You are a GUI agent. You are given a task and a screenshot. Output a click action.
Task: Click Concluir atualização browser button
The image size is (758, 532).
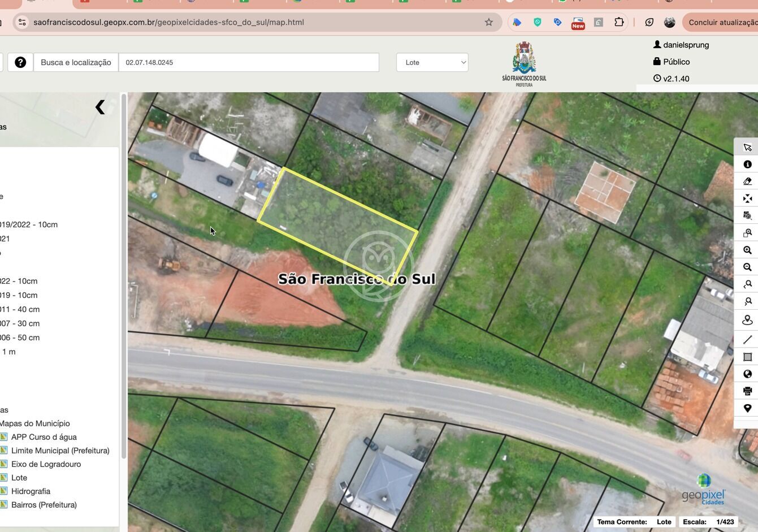point(722,22)
